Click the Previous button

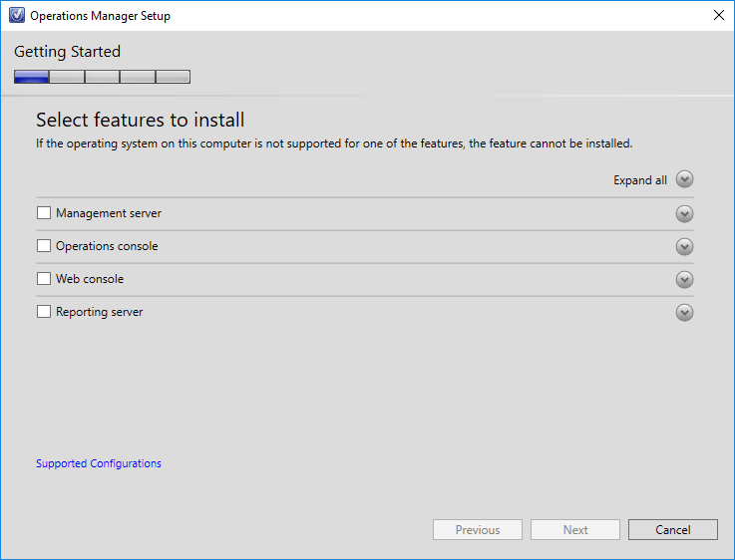[477, 529]
